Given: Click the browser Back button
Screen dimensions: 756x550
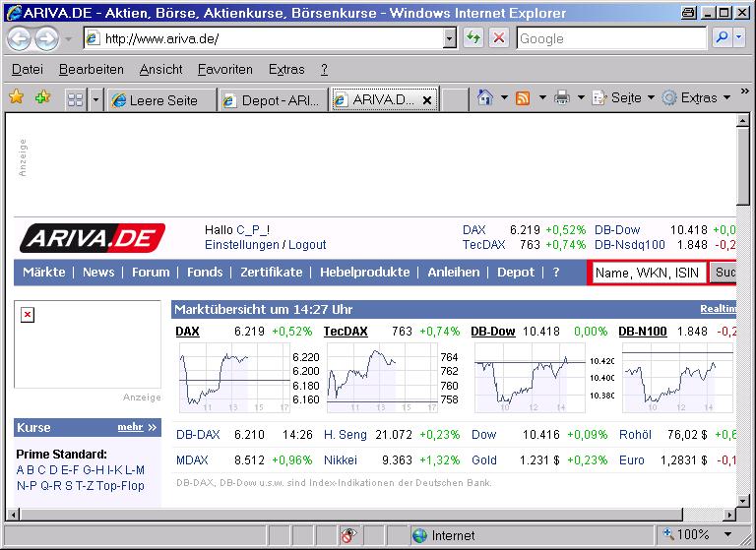Looking at the screenshot, I should pos(21,38).
